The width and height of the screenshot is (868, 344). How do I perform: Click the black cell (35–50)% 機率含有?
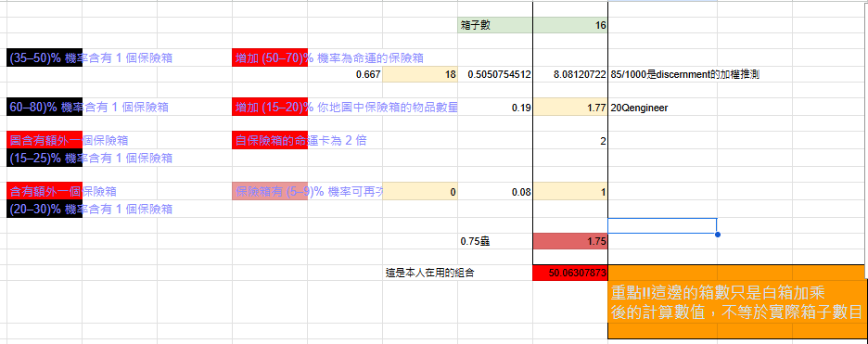click(45, 57)
